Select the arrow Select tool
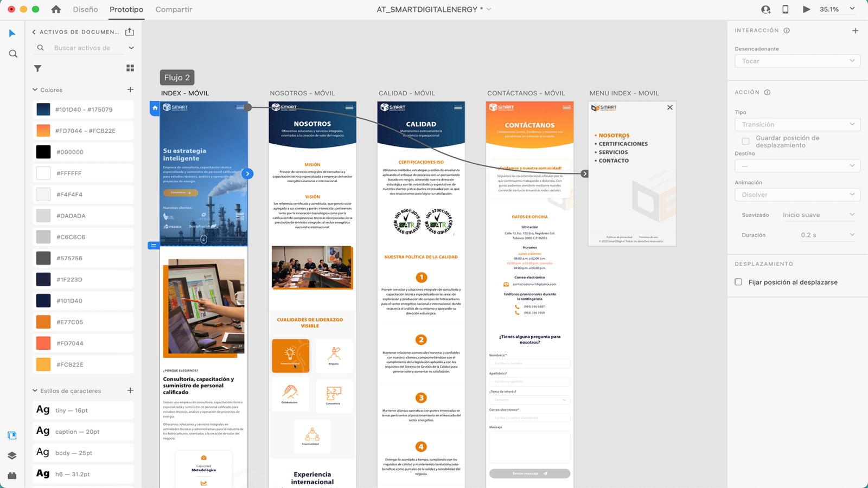The height and width of the screenshot is (488, 868). (x=12, y=34)
